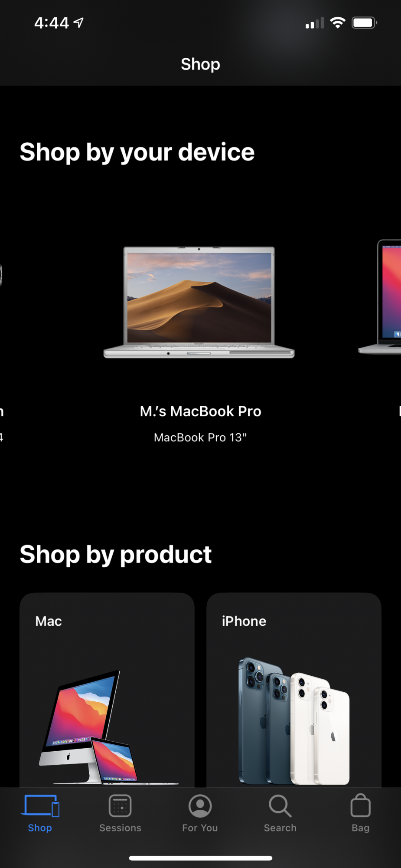
Task: Tap the iMac and MacBook picture
Action: click(108, 727)
